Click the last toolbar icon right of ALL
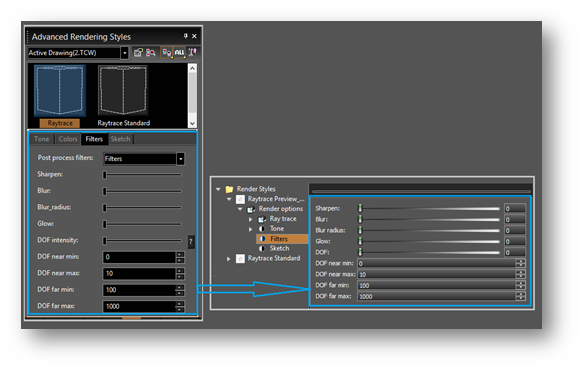This screenshot has height=371, width=584. coord(192,53)
